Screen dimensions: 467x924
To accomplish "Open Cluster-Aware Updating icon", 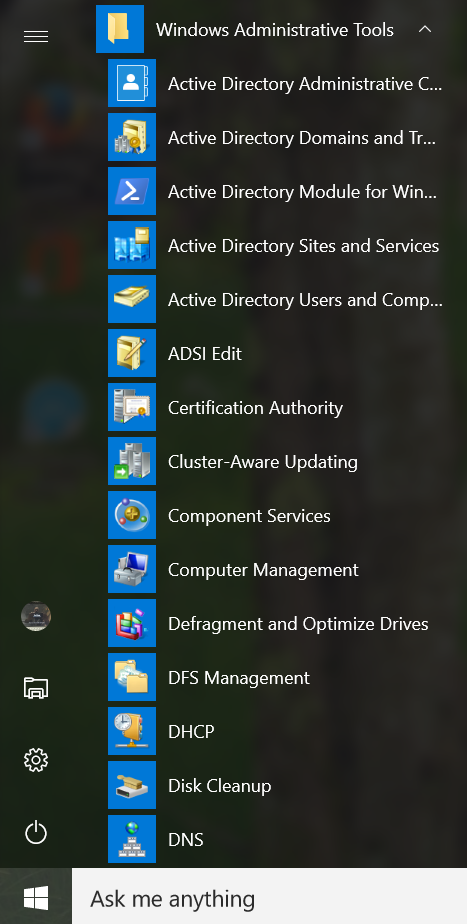I will coord(131,461).
